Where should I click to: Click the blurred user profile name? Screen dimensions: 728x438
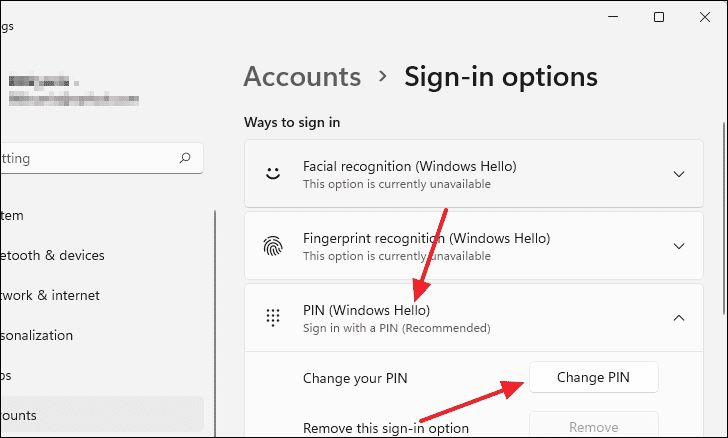tap(39, 82)
